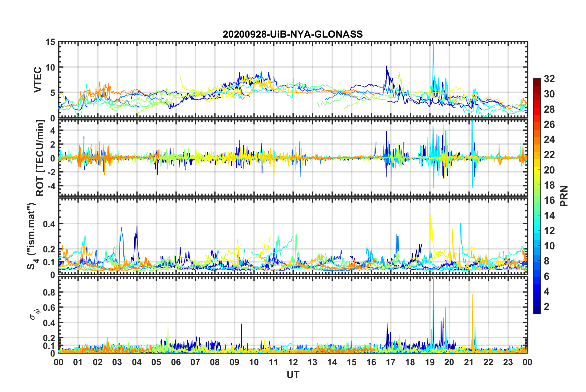This screenshot has height=392, width=586.
Task: Click the sigma phi y-axis tick 0.8
Action: (49, 292)
